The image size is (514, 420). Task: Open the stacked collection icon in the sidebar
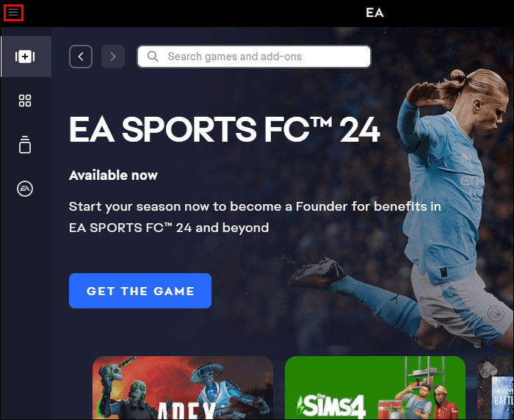(x=25, y=145)
